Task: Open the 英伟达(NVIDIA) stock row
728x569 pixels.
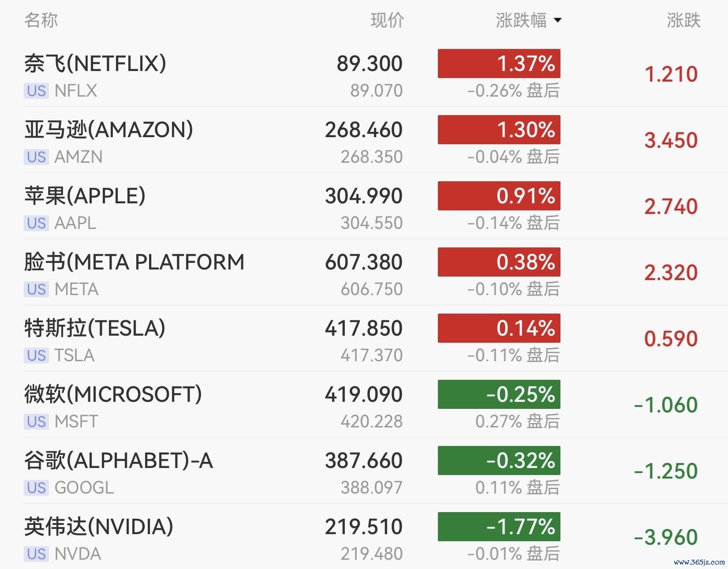Action: tap(364, 536)
